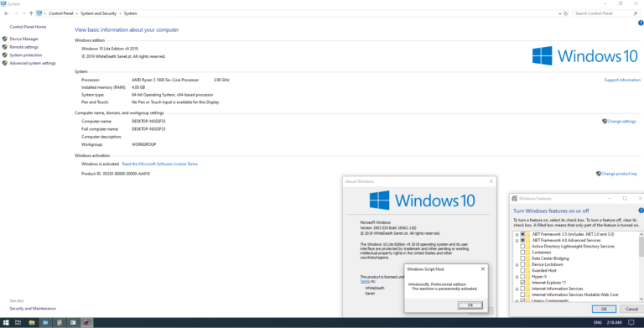Screen dimensions: 644x328
Task: Check the Guarded Host box
Action: (522, 270)
